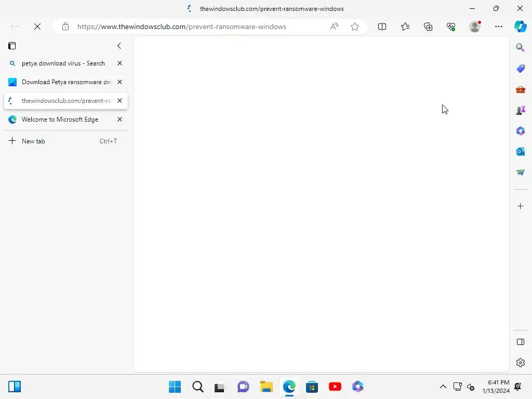Open Browser essentials heart icon

pyautogui.click(x=451, y=26)
